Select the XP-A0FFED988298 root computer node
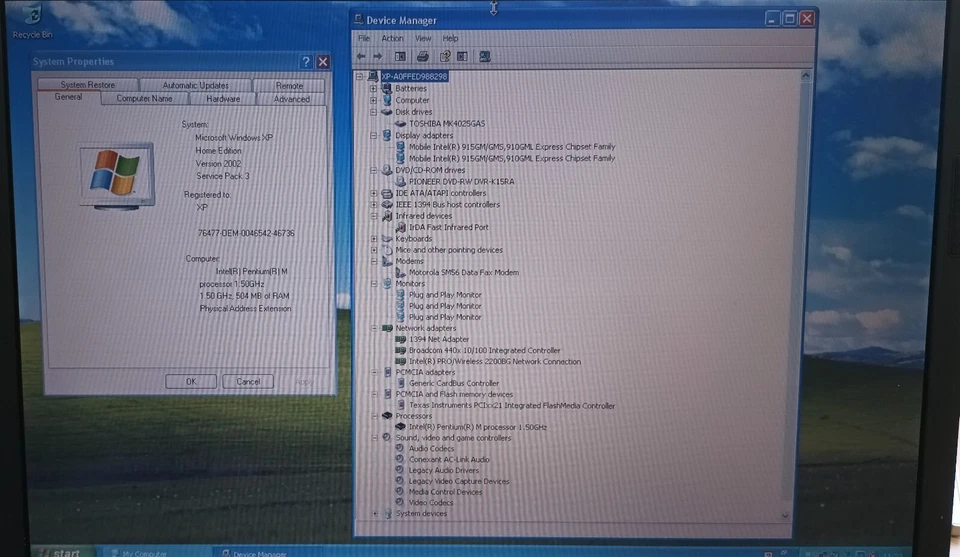This screenshot has height=557, width=960. (x=414, y=77)
